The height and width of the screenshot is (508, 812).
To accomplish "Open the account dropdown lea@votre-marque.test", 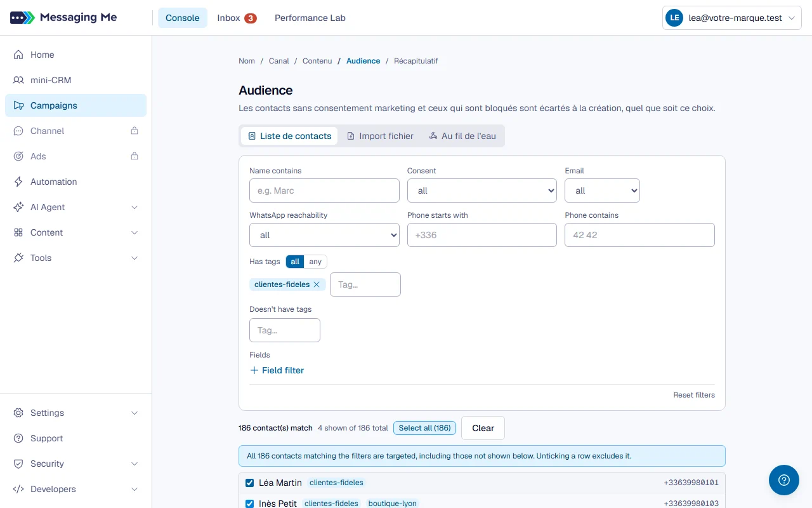I will (x=732, y=18).
